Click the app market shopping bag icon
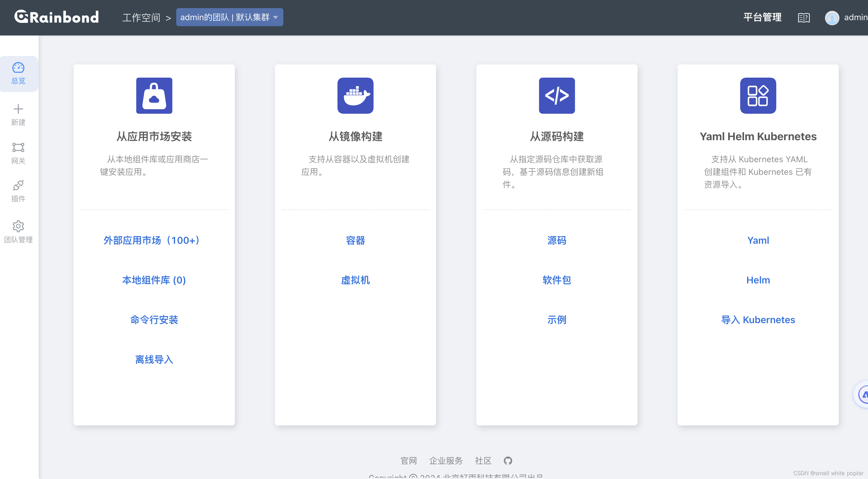868x479 pixels. click(x=154, y=96)
